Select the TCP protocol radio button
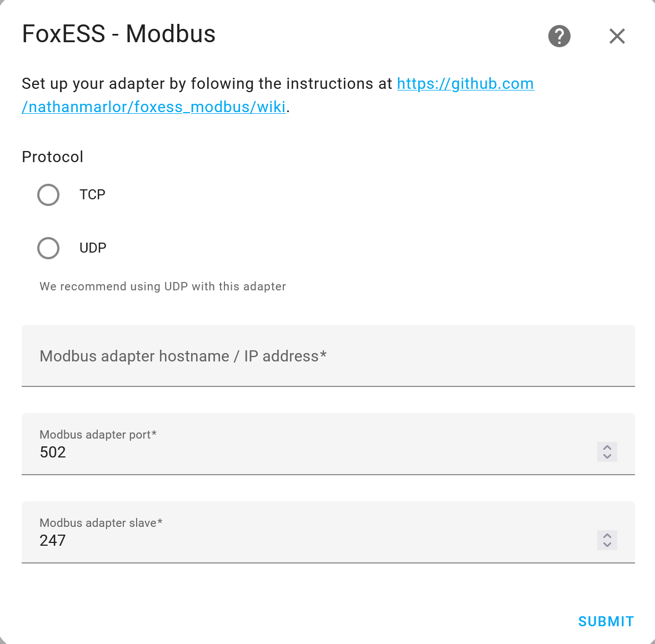 tap(48, 195)
